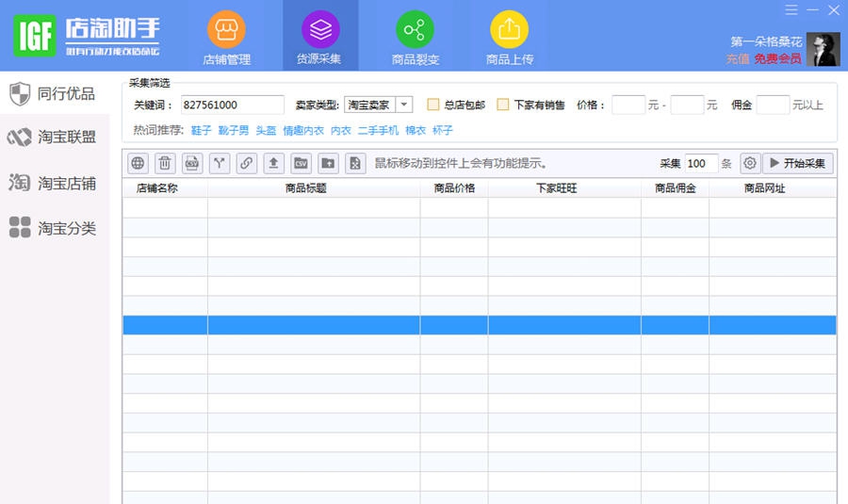This screenshot has width=848, height=504.
Task: Open collection settings gear icon
Action: coord(750,163)
